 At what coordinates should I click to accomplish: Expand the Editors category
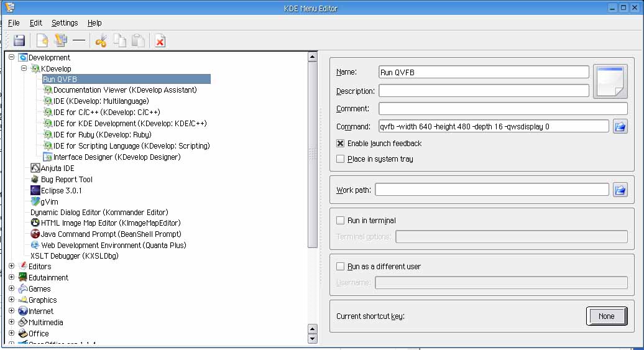11,266
